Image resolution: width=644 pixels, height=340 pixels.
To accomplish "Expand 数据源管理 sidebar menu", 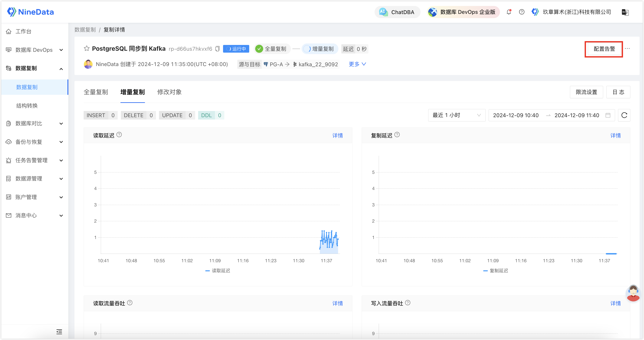I will point(34,179).
